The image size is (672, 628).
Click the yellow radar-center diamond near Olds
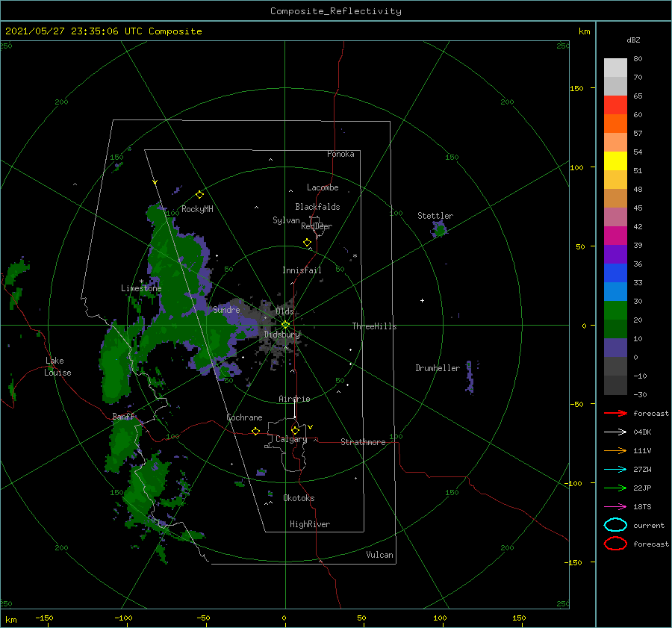(285, 325)
